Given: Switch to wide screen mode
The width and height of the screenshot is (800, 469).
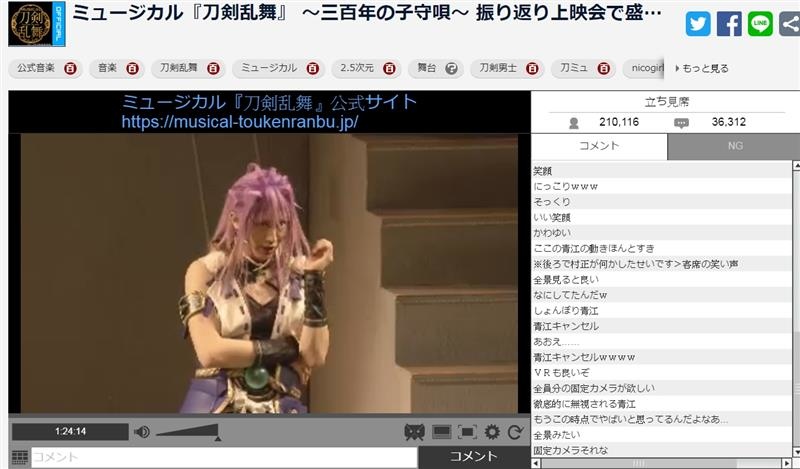Looking at the screenshot, I should click(441, 432).
